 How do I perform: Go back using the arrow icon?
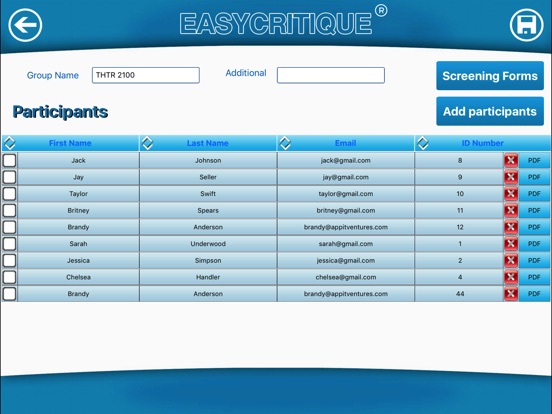click(x=25, y=25)
